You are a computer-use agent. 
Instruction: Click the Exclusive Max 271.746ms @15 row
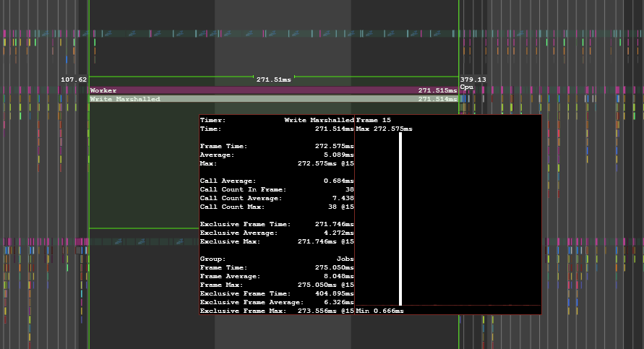(277, 241)
